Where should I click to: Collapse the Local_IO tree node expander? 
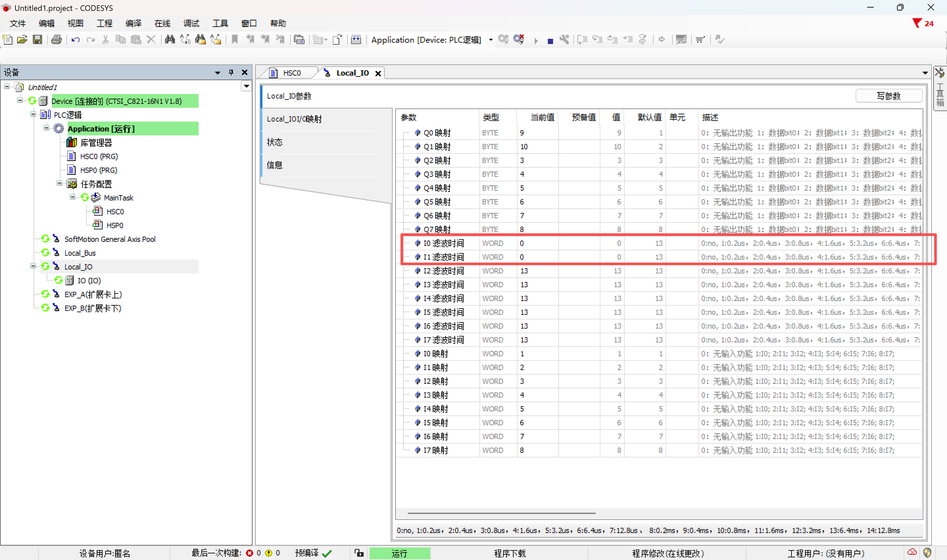point(33,266)
